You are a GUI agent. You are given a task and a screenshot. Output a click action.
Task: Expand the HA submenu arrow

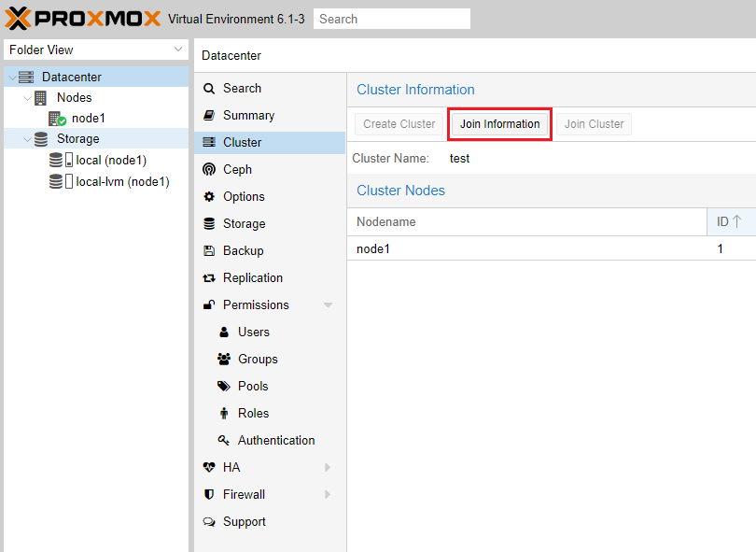(x=328, y=468)
